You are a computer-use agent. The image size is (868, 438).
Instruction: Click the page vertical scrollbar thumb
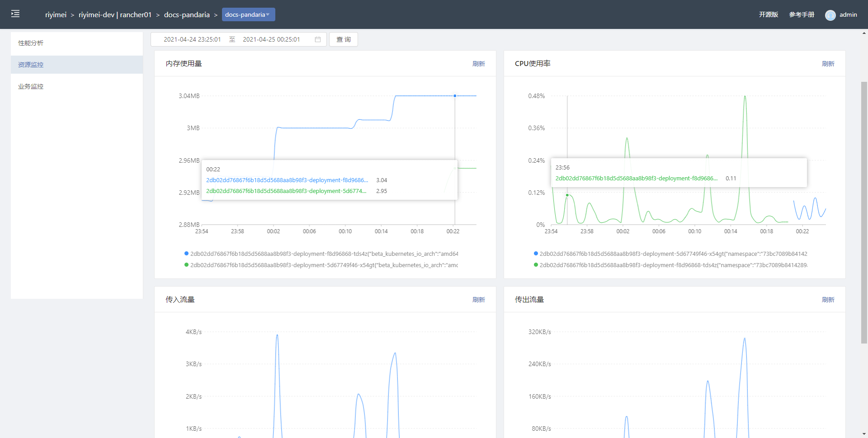point(864,212)
